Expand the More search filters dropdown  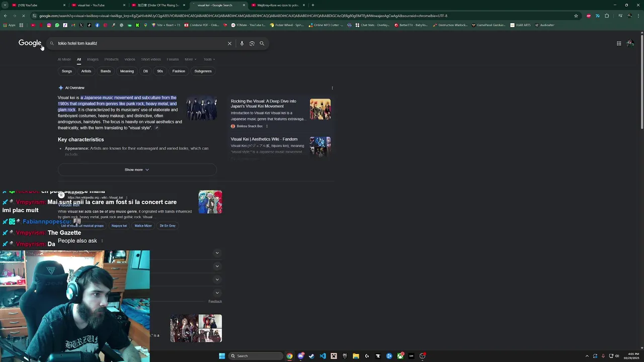coord(191,59)
